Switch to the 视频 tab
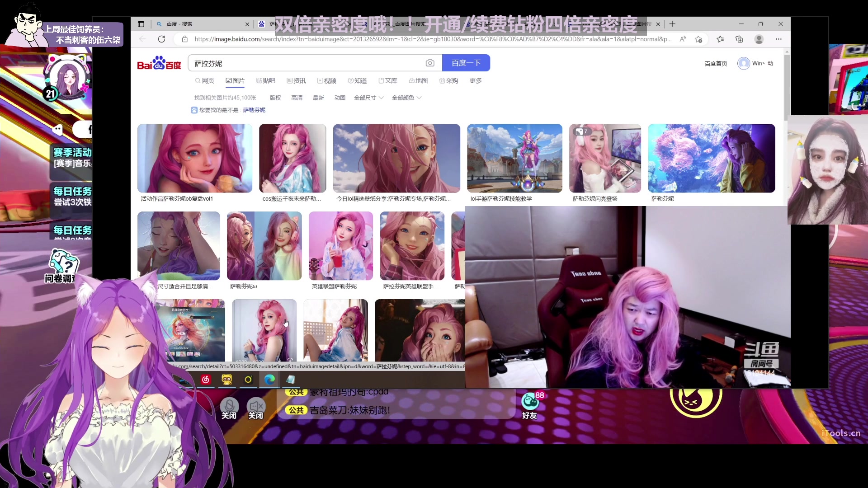The width and height of the screenshot is (868, 488). tap(327, 81)
